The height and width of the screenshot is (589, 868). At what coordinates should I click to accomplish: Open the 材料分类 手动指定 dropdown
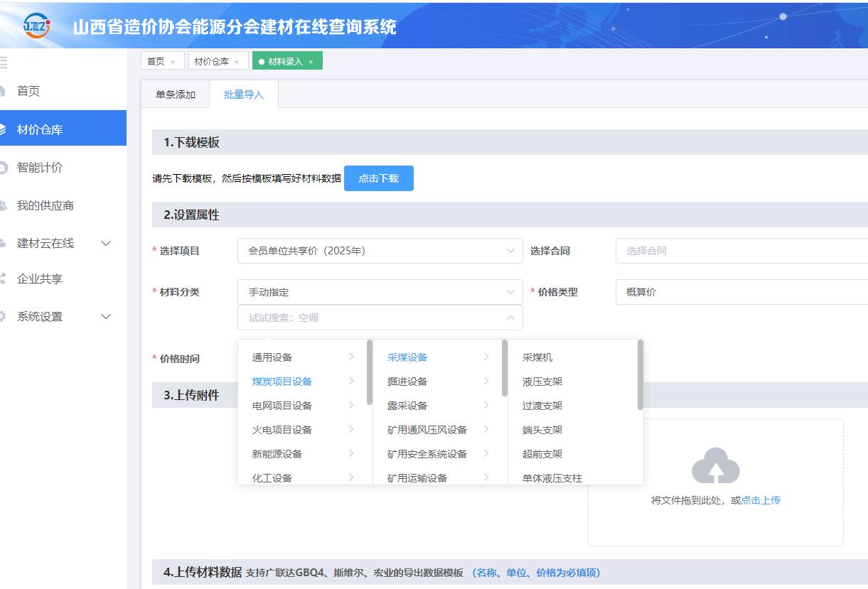[x=380, y=292]
